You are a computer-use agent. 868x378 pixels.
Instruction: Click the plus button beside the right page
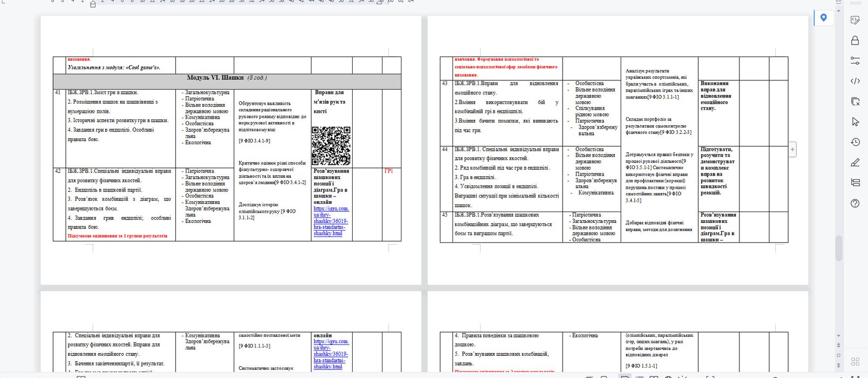tap(793, 149)
